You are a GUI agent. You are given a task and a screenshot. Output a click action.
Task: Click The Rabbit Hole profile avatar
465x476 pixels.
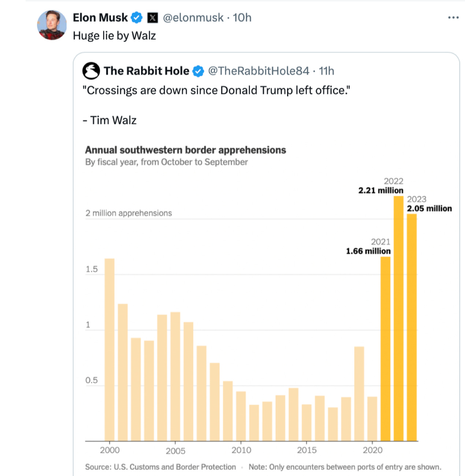coord(91,71)
